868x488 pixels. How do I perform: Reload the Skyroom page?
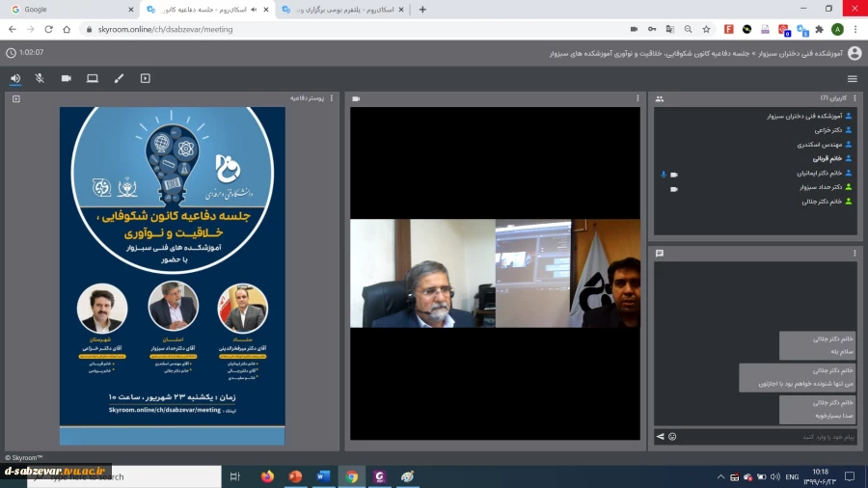click(49, 29)
